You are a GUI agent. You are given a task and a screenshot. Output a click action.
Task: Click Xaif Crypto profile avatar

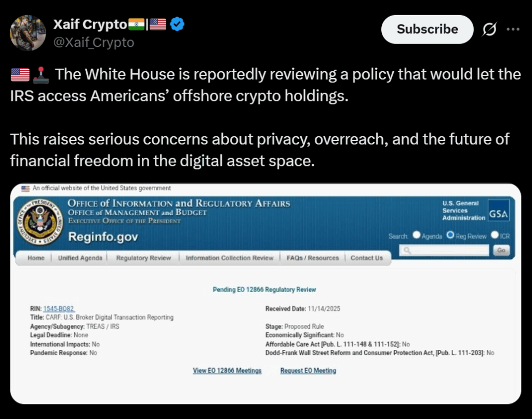point(28,33)
